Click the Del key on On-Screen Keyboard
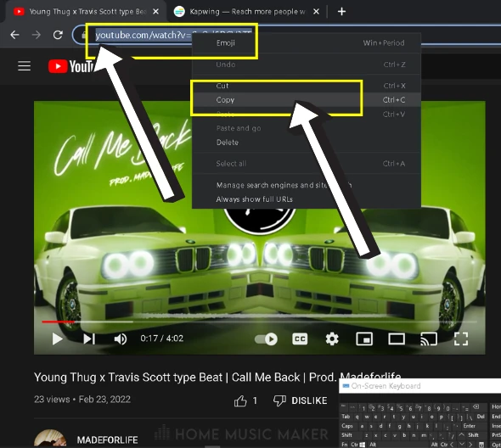Image resolution: width=501 pixels, height=448 pixels. coord(481,417)
